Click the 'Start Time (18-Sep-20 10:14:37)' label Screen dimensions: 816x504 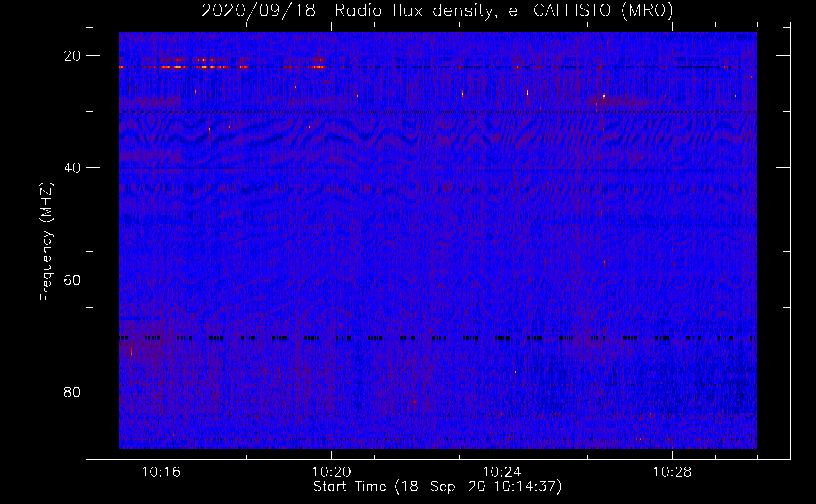pos(437,487)
